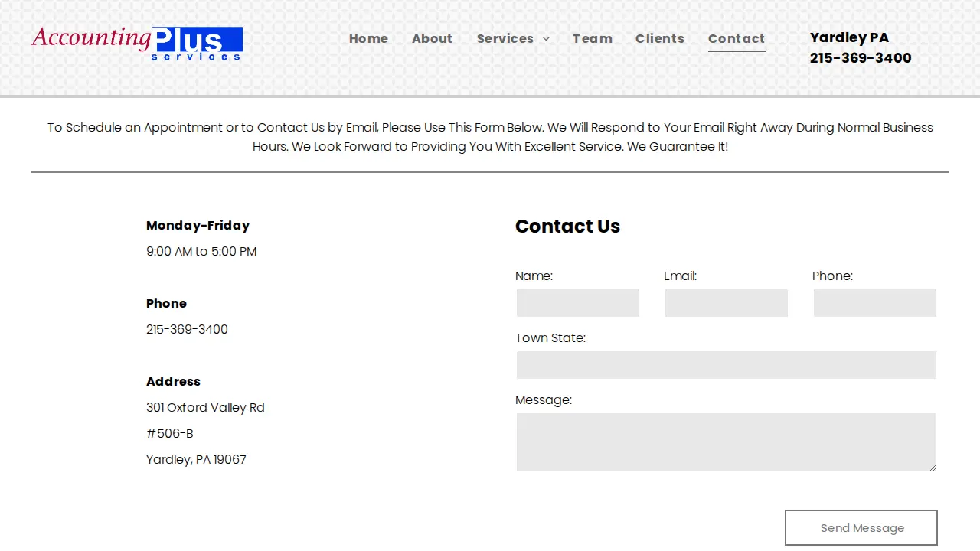
Task: Click into the Town State field
Action: click(x=727, y=365)
